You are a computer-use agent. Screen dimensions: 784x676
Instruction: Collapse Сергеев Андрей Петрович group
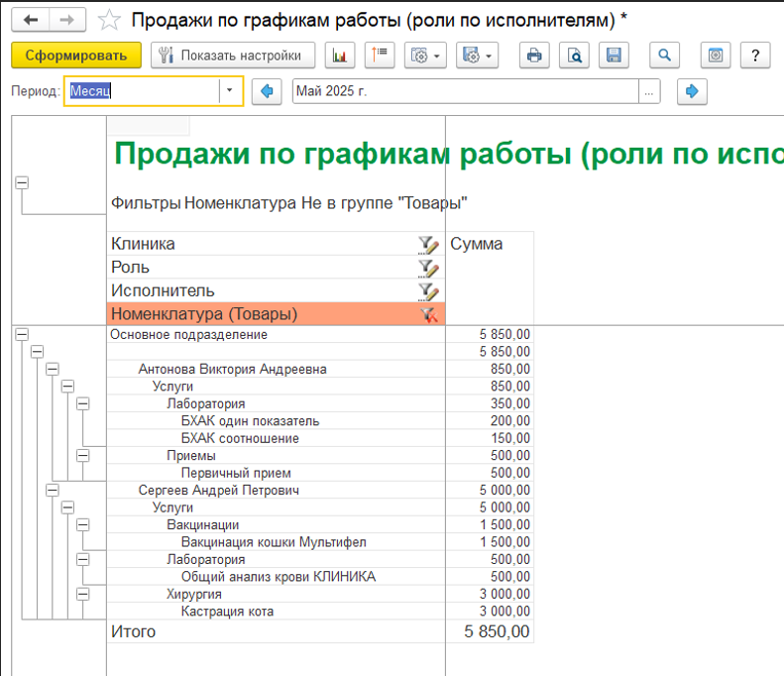coord(53,491)
